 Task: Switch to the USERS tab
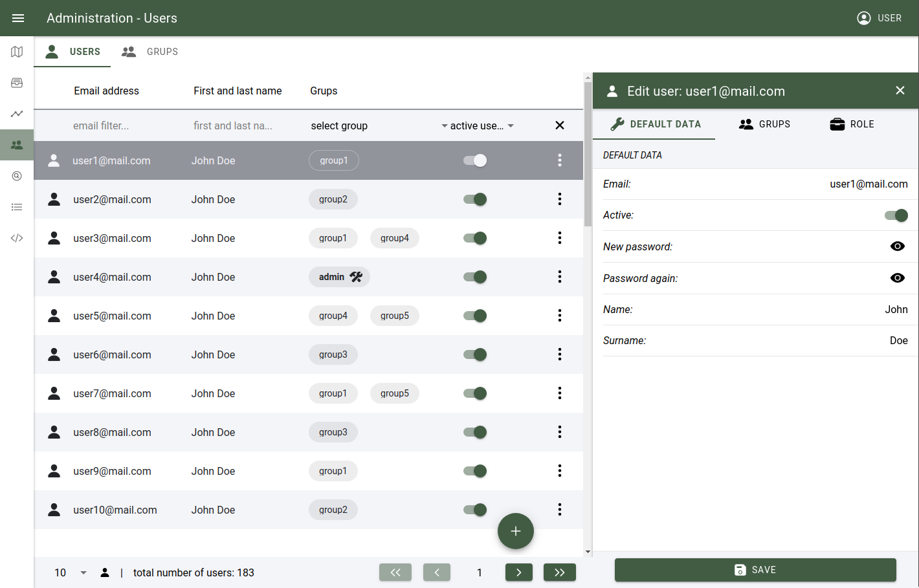(72, 52)
